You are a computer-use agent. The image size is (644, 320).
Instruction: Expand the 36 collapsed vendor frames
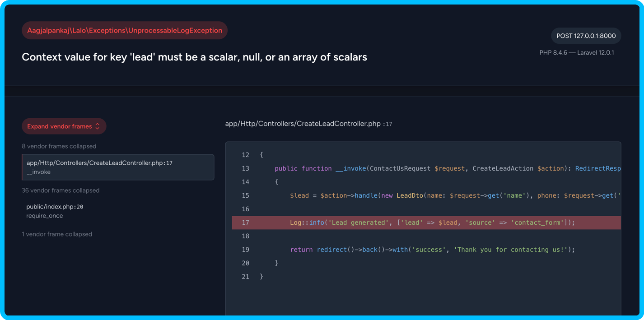point(61,190)
